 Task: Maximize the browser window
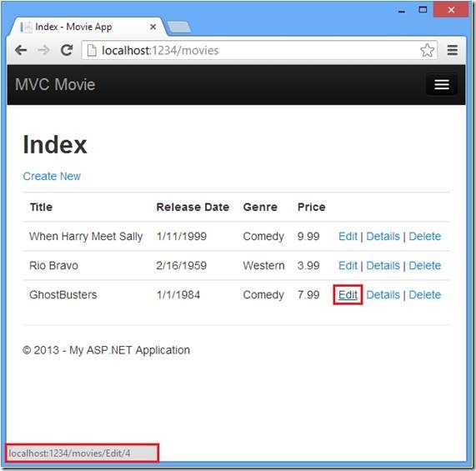pos(423,10)
